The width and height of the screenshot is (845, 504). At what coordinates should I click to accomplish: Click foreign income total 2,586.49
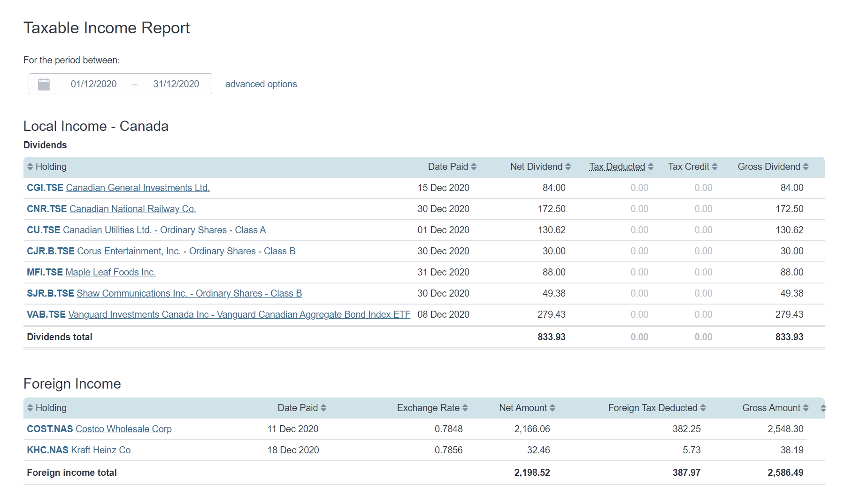[785, 473]
